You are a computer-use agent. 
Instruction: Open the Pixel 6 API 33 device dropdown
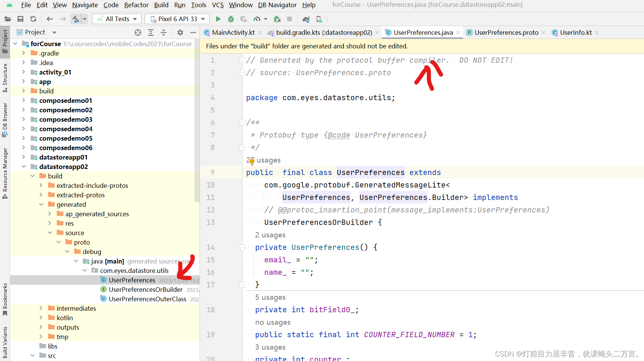coord(177,19)
